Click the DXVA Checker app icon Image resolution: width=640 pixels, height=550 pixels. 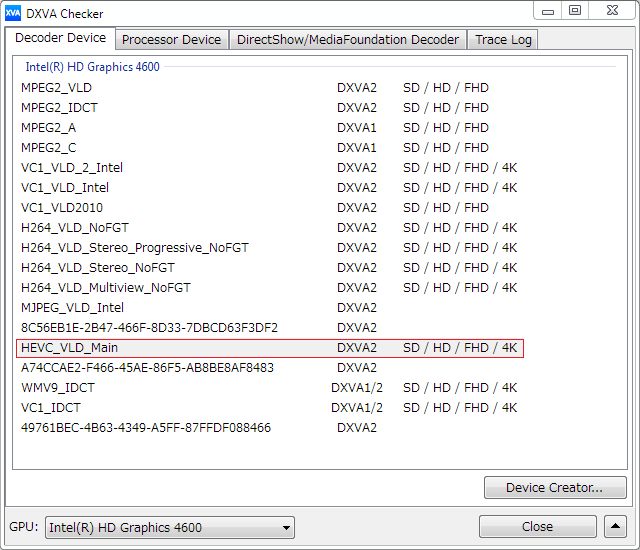click(x=13, y=13)
